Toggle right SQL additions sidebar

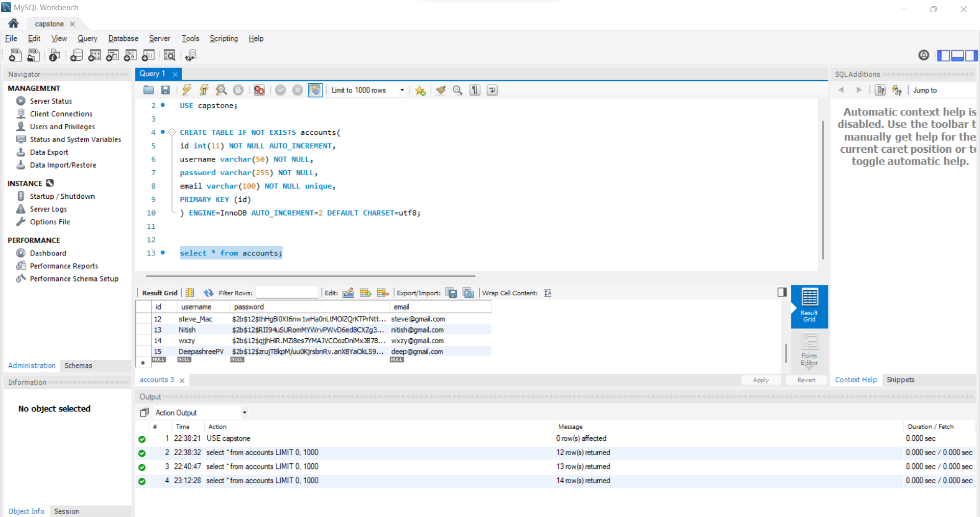click(971, 55)
